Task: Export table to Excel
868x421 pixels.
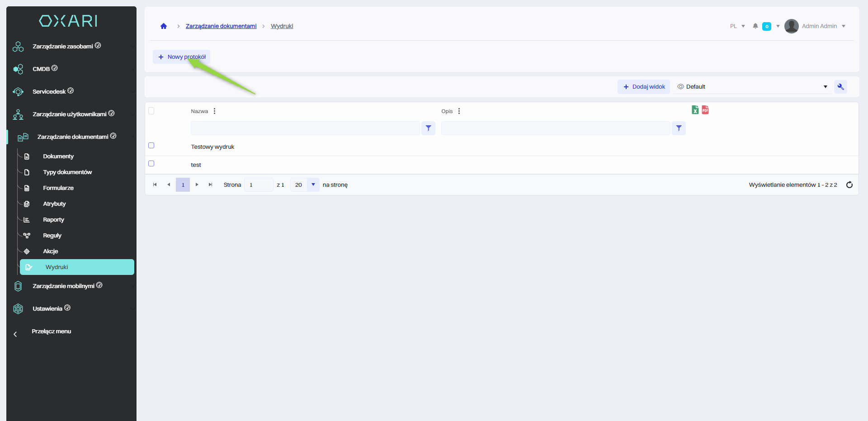Action: point(695,110)
